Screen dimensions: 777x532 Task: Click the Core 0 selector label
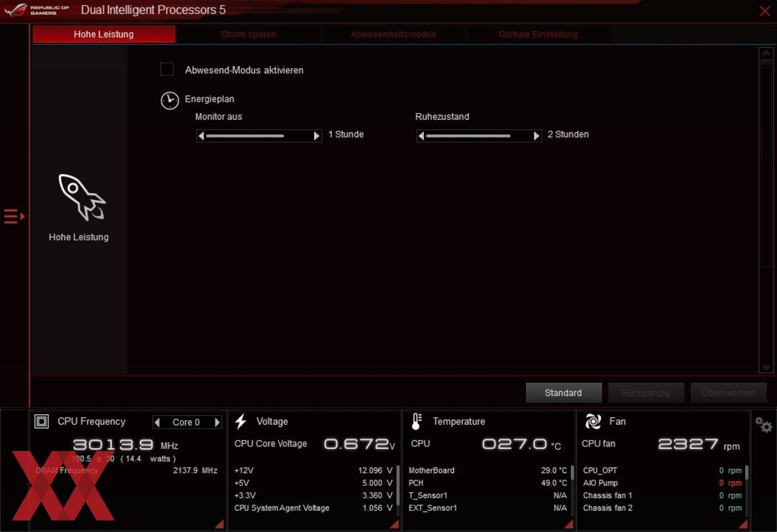pos(186,422)
